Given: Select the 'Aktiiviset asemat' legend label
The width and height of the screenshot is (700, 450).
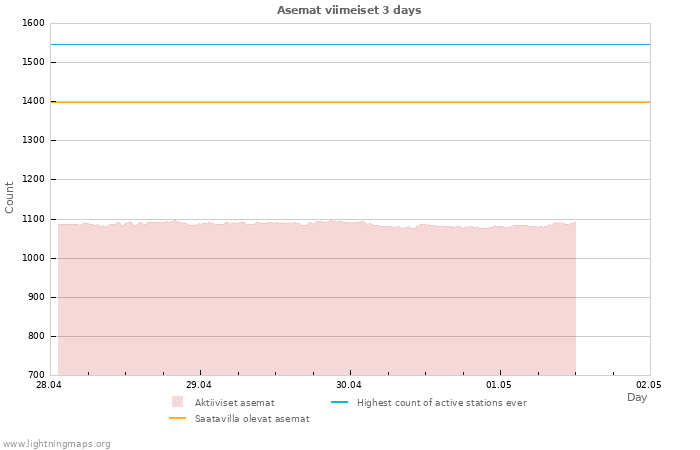Looking at the screenshot, I should pos(234,403).
